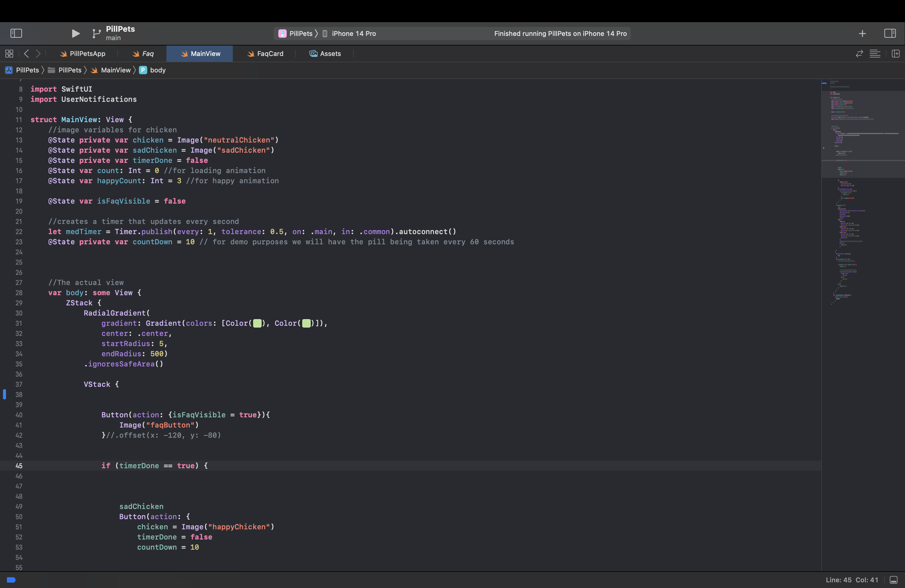Open the adjust editor options icon
This screenshot has height=588, width=905.
[x=874, y=54]
